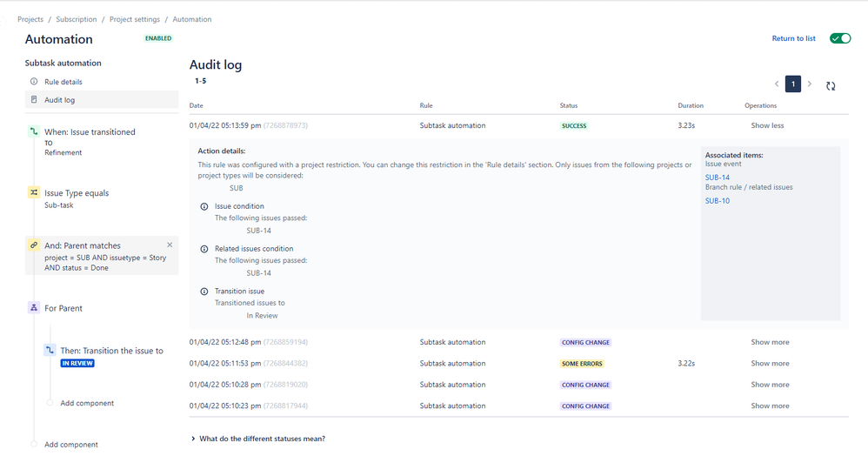Show more for 05:10:28 pm entry

(770, 385)
